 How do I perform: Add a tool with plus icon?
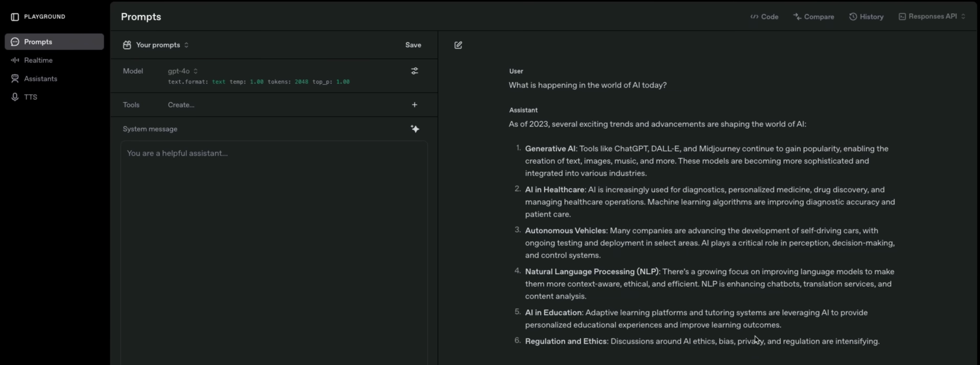pos(415,105)
